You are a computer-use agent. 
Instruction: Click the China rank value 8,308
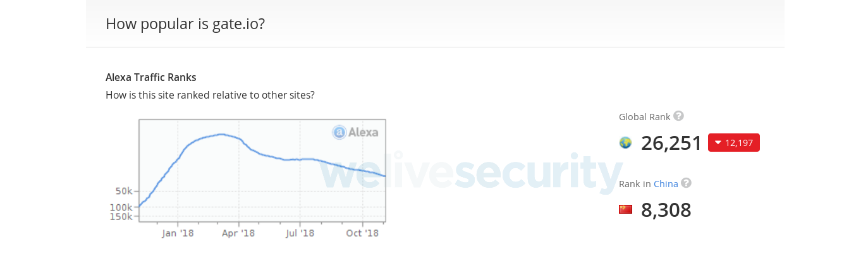[x=666, y=210]
